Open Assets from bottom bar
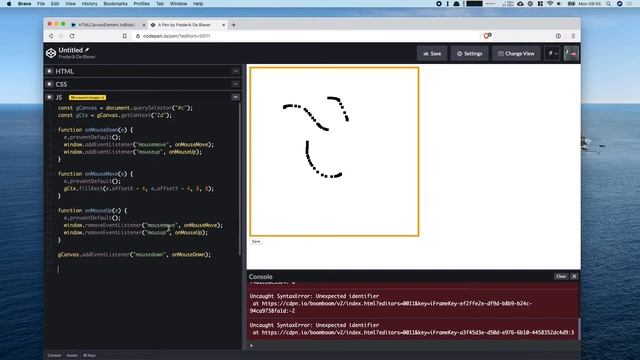Viewport: 640px width, 360px height. (x=72, y=356)
